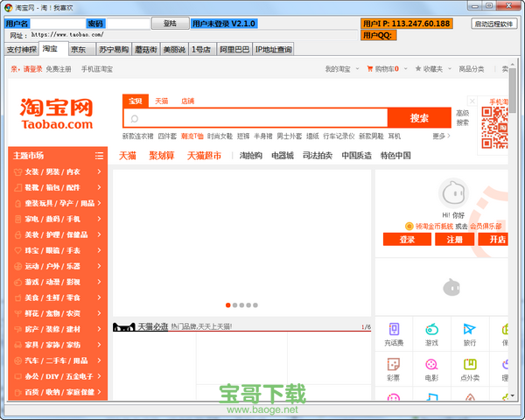525x420 pixels.
Task: Switch to the 支付神探 tab
Action: pyautogui.click(x=22, y=50)
